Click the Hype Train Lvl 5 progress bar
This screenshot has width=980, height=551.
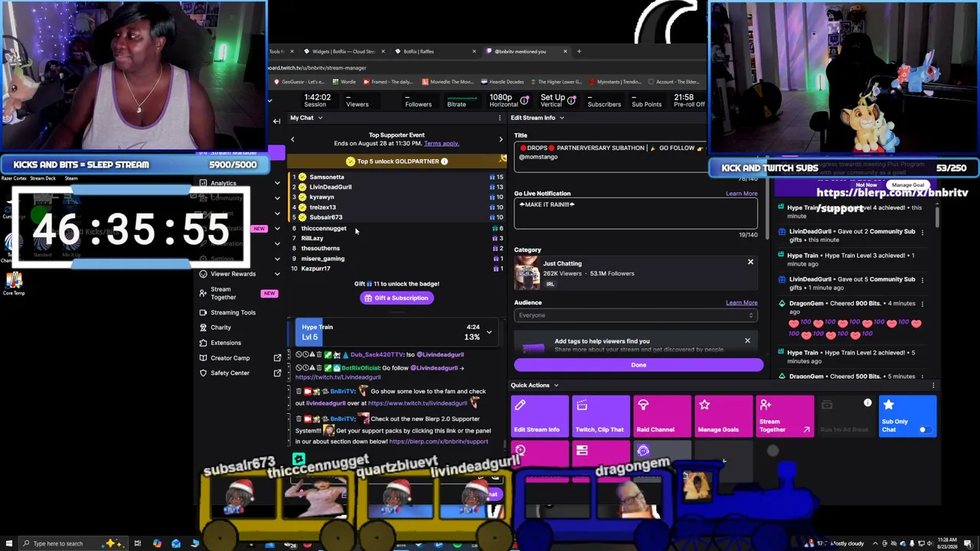click(x=397, y=332)
